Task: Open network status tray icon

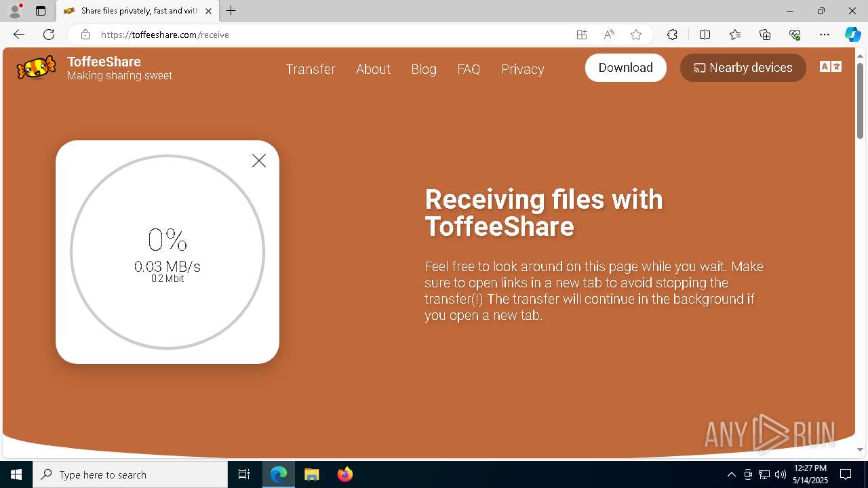Action: [x=764, y=474]
